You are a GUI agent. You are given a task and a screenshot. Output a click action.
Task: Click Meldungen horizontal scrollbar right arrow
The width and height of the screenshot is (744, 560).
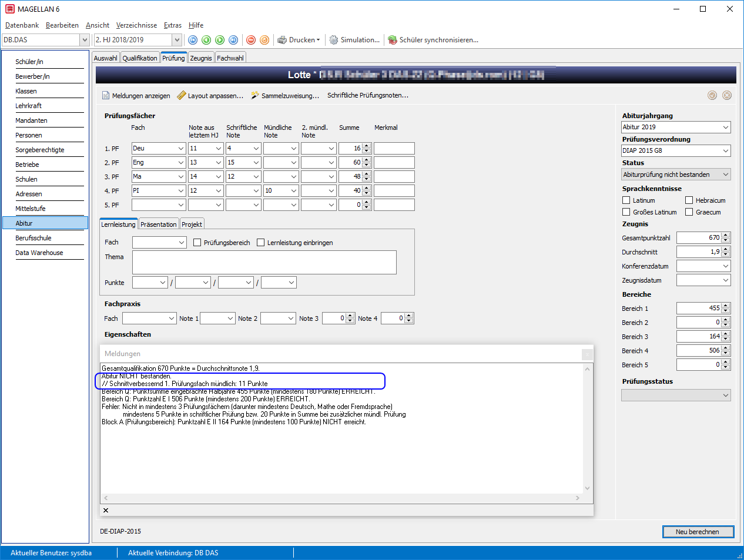(578, 498)
